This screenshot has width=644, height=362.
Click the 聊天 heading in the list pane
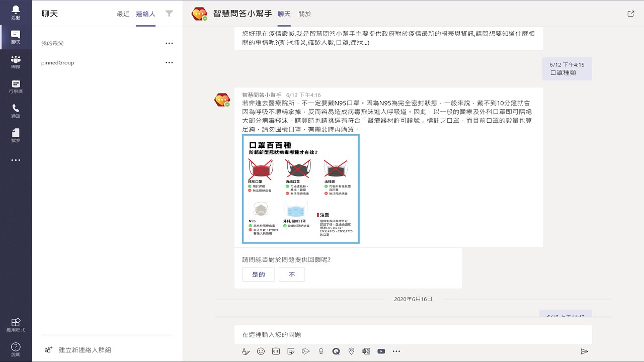pyautogui.click(x=50, y=14)
